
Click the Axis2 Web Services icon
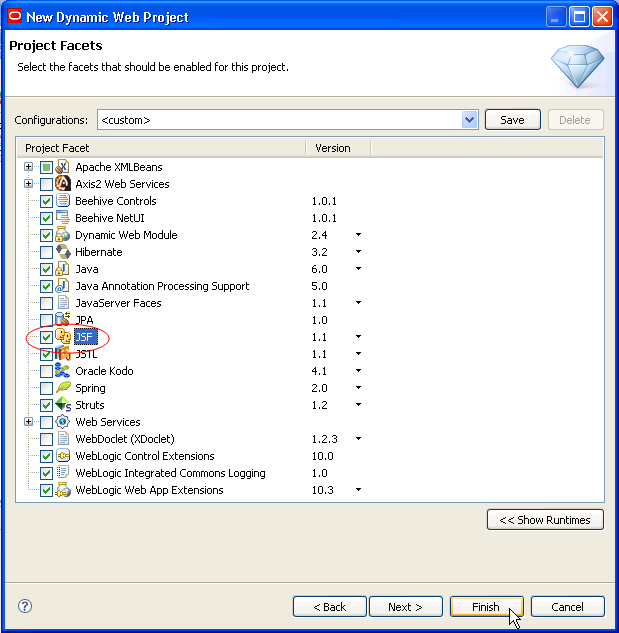pyautogui.click(x=63, y=183)
